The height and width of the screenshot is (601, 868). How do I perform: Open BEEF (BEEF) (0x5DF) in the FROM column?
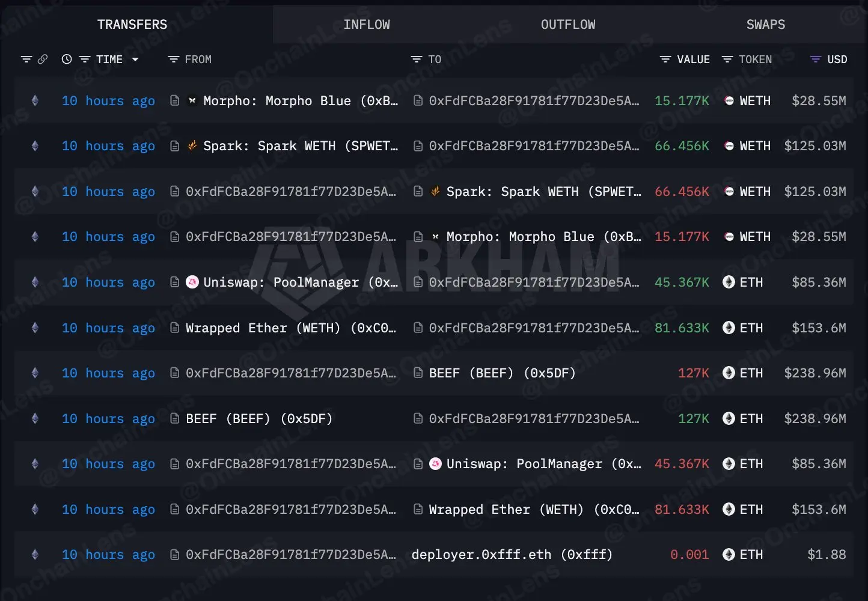click(259, 419)
